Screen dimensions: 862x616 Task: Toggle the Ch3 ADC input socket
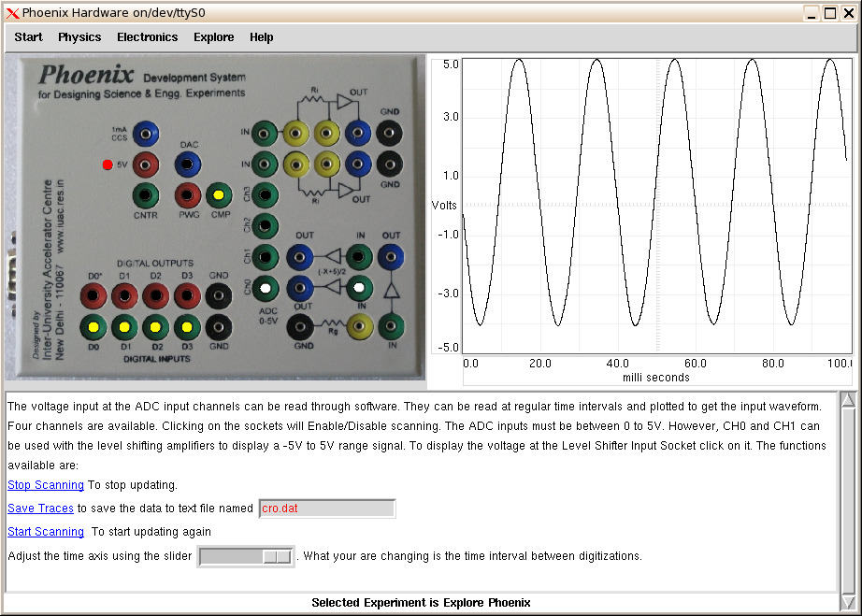click(266, 194)
